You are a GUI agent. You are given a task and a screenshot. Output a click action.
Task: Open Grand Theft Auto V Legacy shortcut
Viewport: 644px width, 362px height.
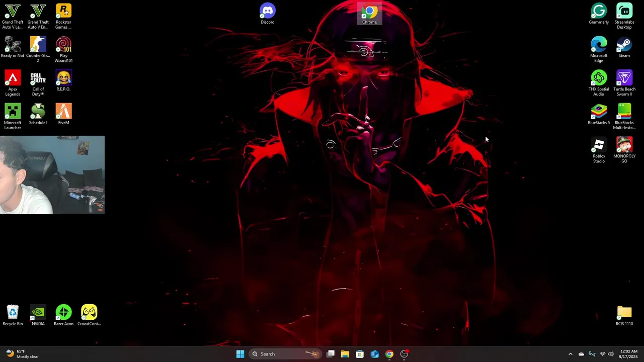tap(13, 16)
